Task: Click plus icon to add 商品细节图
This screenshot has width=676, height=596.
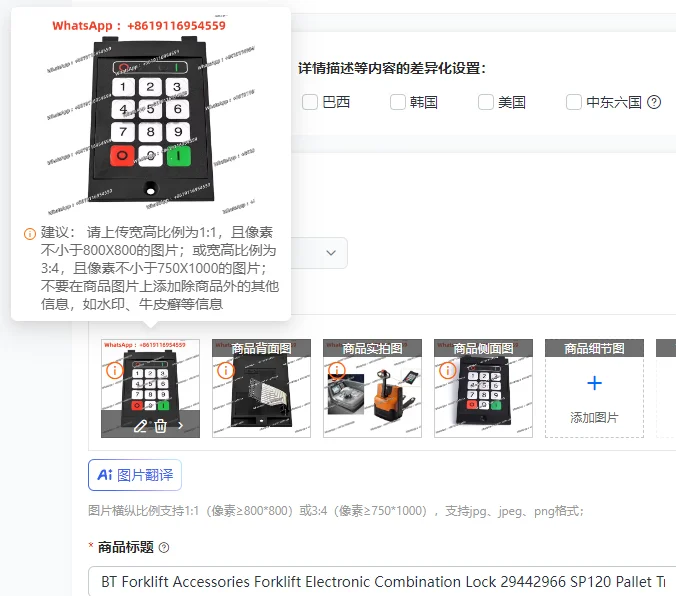Action: click(594, 383)
